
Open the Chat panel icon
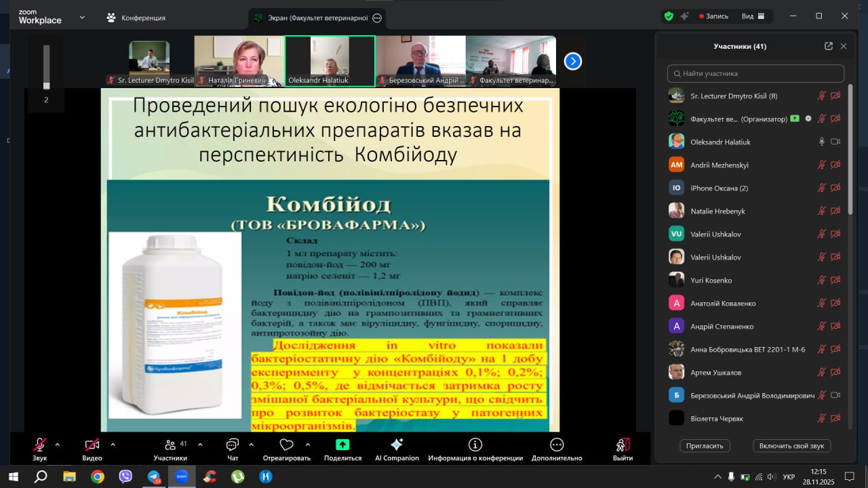[233, 445]
